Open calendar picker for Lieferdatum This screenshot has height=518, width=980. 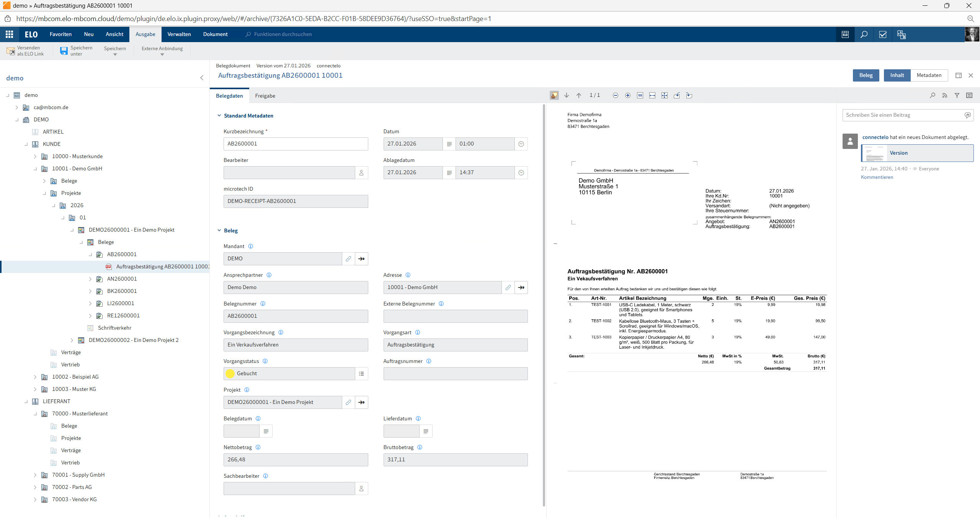(426, 431)
